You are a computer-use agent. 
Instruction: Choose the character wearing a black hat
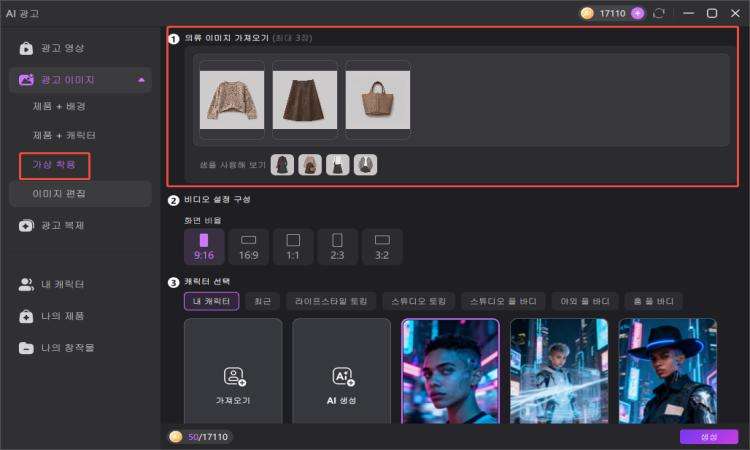coord(667,371)
